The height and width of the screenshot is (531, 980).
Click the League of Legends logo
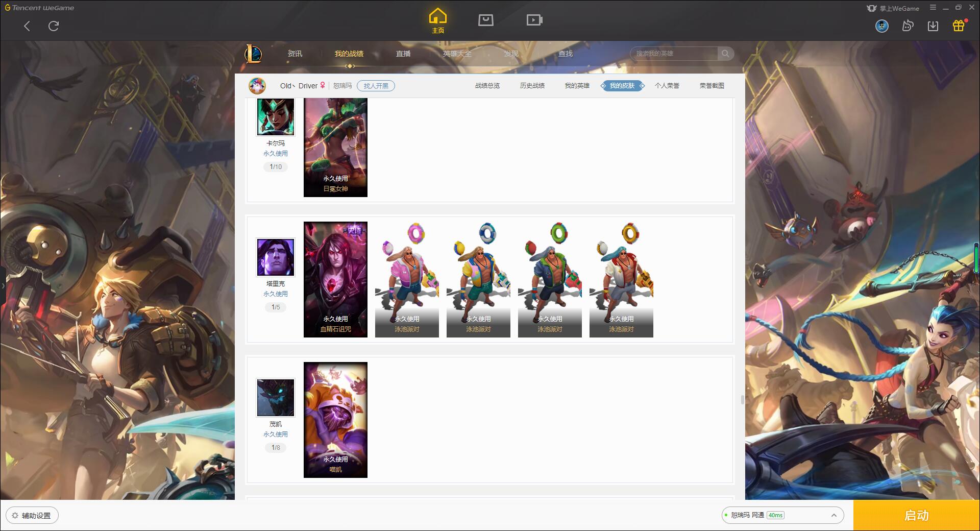click(254, 54)
